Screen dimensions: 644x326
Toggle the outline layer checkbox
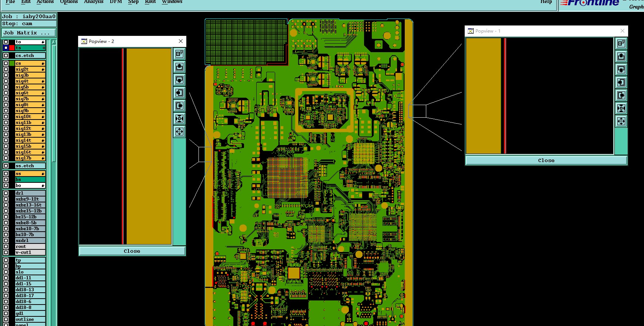click(x=6, y=319)
